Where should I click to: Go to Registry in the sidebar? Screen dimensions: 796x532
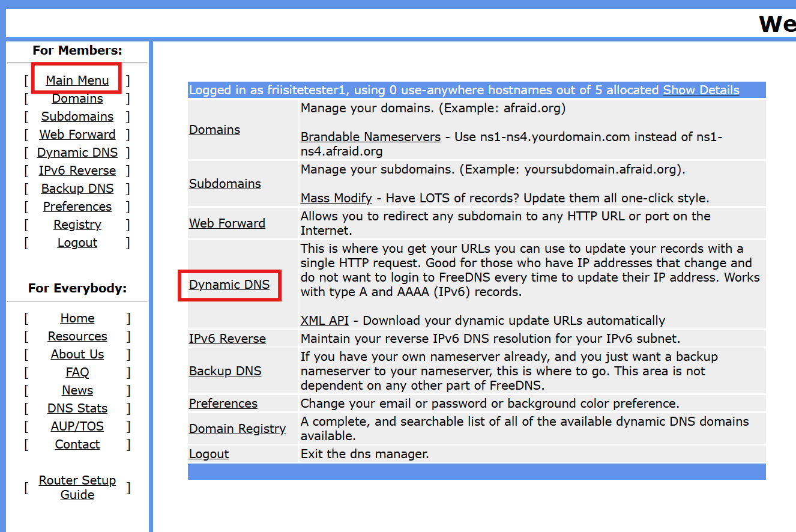pyautogui.click(x=77, y=225)
